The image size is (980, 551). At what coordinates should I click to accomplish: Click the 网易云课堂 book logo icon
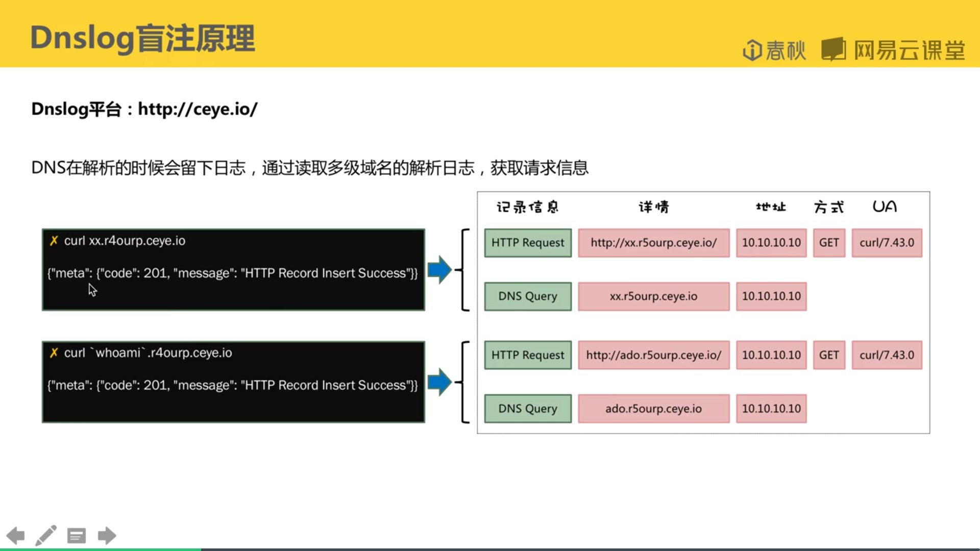[834, 49]
